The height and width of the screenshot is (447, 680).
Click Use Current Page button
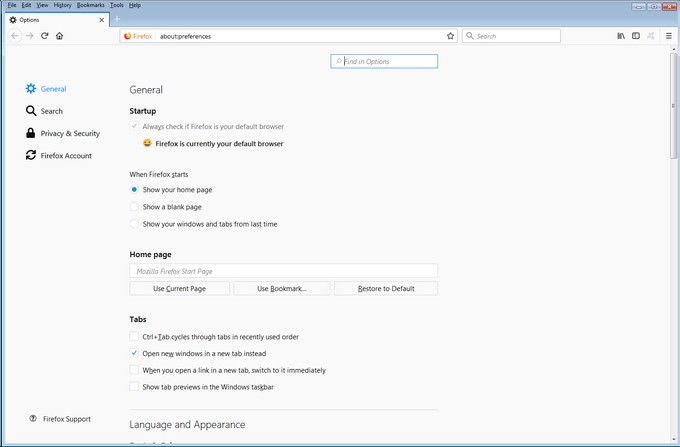tap(180, 288)
